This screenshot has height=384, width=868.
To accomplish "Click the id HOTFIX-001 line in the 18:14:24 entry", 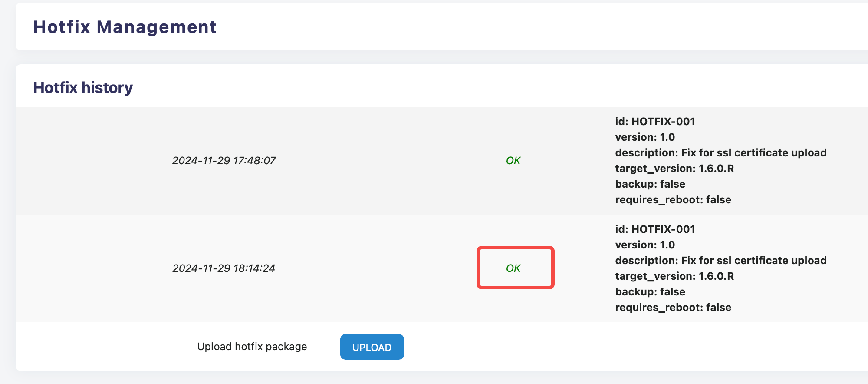I will (655, 229).
